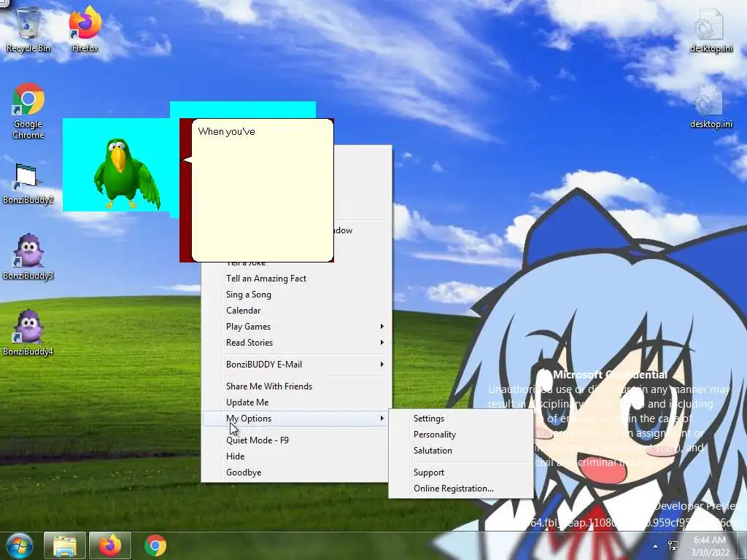Image resolution: width=747 pixels, height=560 pixels.
Task: Expand the BonziBUDDY E-Mail submenu
Action: [295, 365]
